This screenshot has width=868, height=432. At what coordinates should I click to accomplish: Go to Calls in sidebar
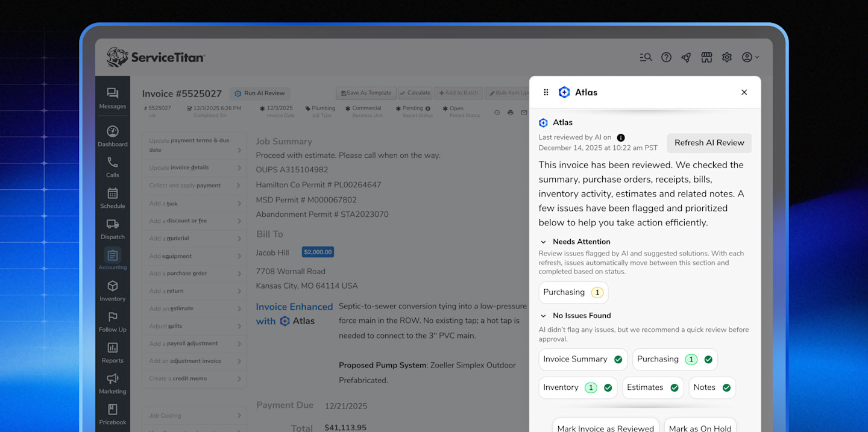pos(113,167)
